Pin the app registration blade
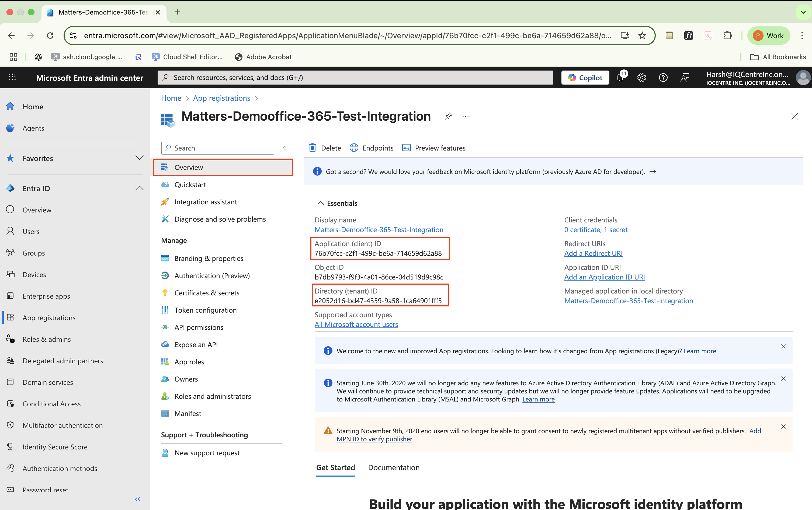The height and width of the screenshot is (510, 812). coord(448,116)
